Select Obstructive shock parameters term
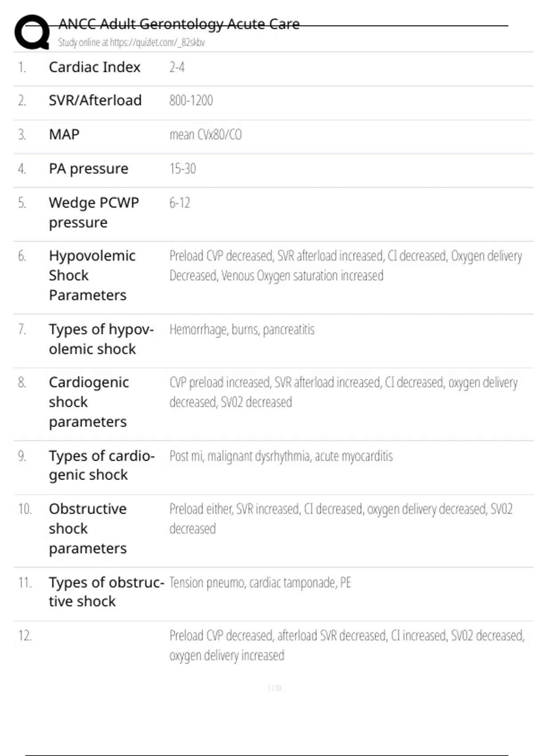Image resolution: width=534 pixels, height=756 pixels. 88,528
